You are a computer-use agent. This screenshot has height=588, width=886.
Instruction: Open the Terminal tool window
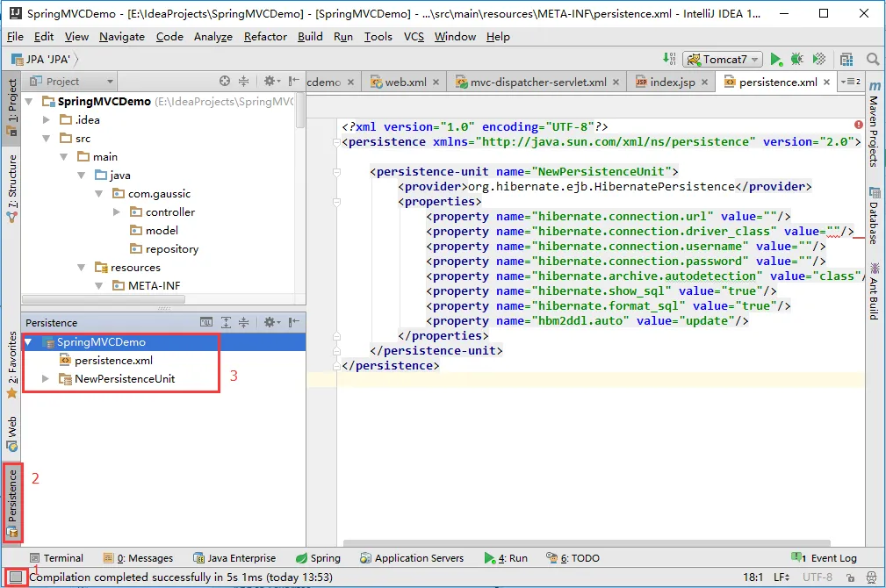tap(56, 558)
